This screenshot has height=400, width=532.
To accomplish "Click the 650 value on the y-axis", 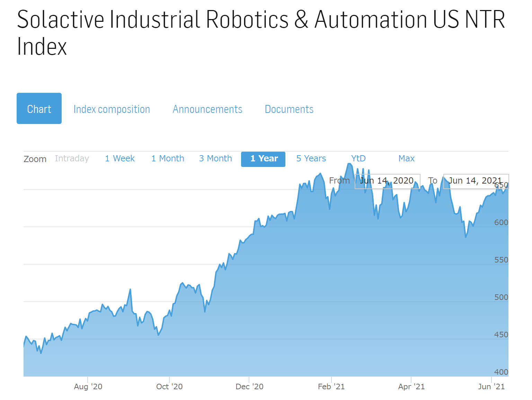I will point(501,185).
